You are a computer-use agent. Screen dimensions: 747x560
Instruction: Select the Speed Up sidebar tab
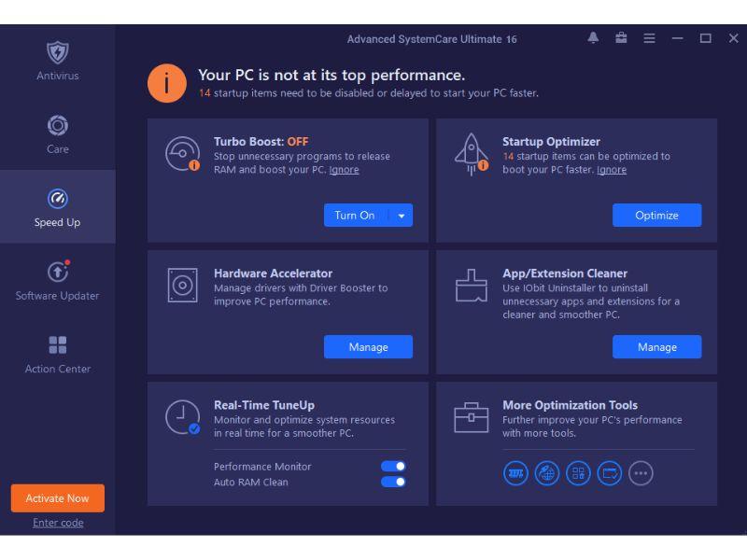pyautogui.click(x=58, y=207)
